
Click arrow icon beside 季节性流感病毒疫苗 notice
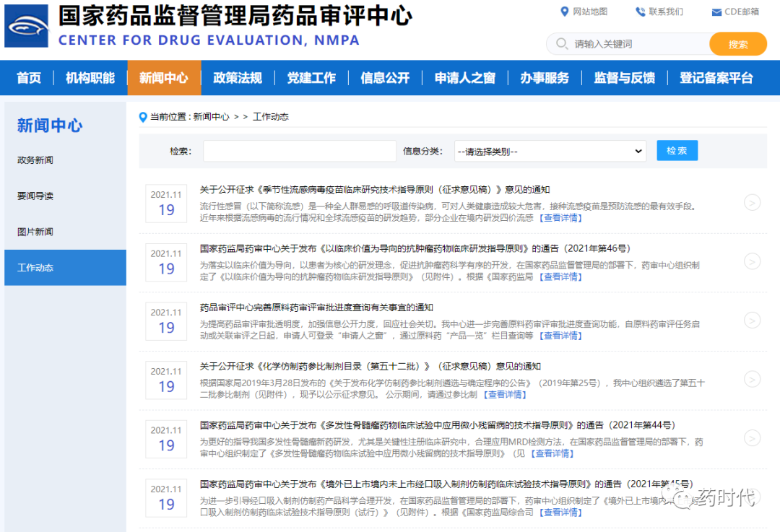pyautogui.click(x=752, y=202)
